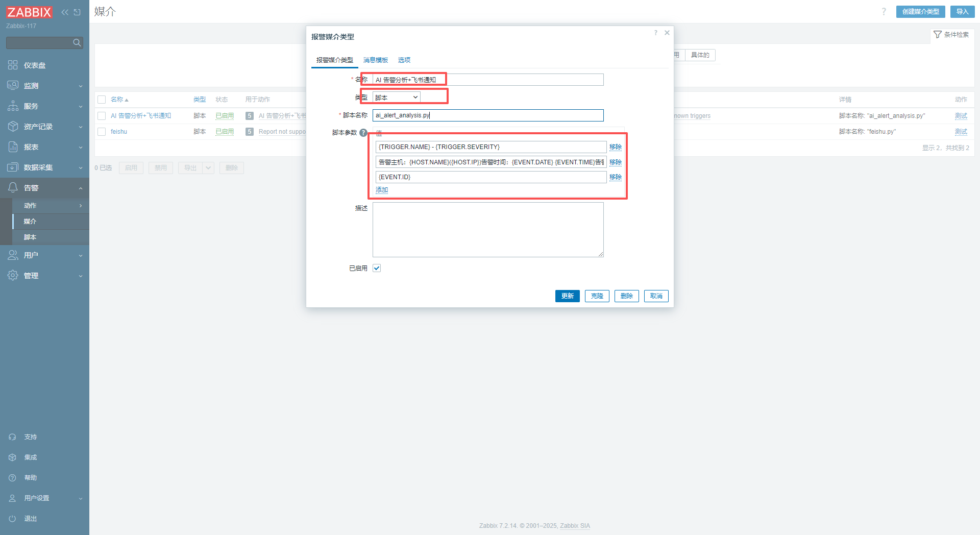Open the 仪表盘 dashboard menu
Viewport: 980px width, 535px height.
point(44,65)
